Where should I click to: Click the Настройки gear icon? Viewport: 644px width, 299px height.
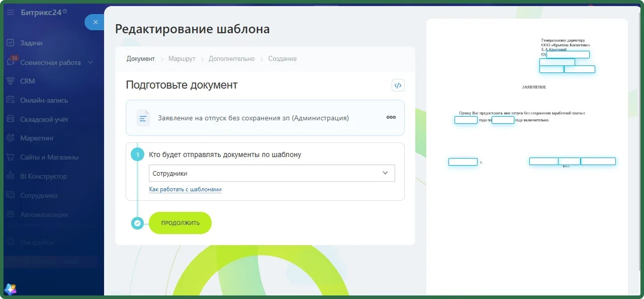10,242
